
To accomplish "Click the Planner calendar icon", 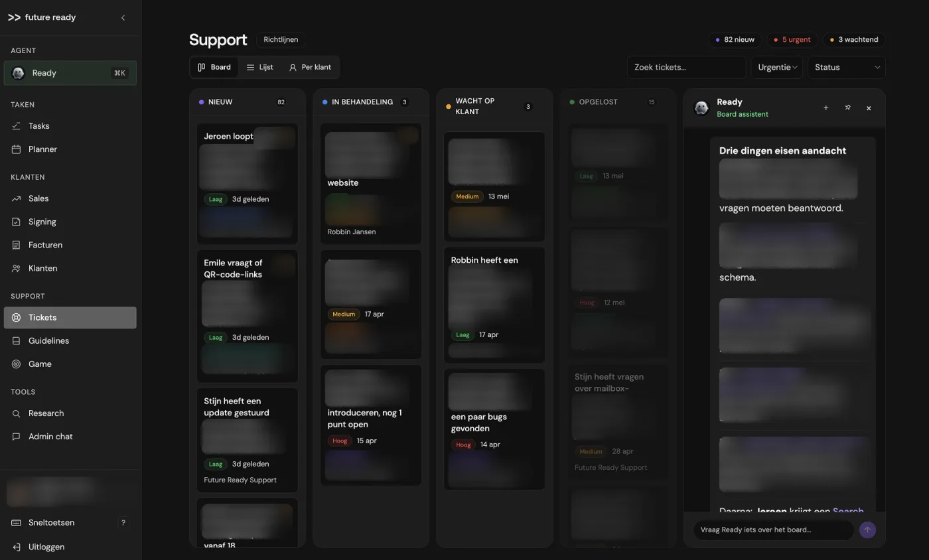I will coord(17,149).
